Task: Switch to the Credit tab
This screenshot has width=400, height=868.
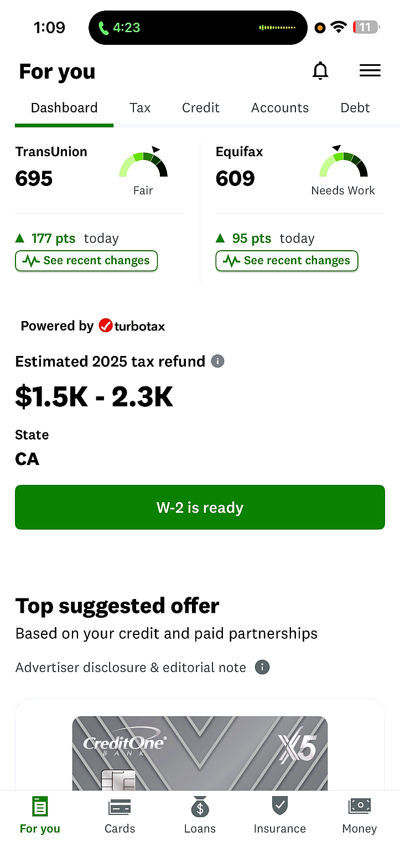Action: coord(201,108)
